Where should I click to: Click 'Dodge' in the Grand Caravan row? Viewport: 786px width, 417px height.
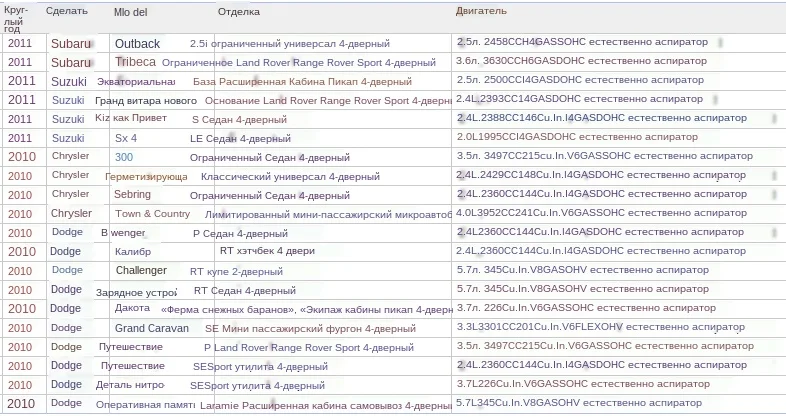pos(66,328)
